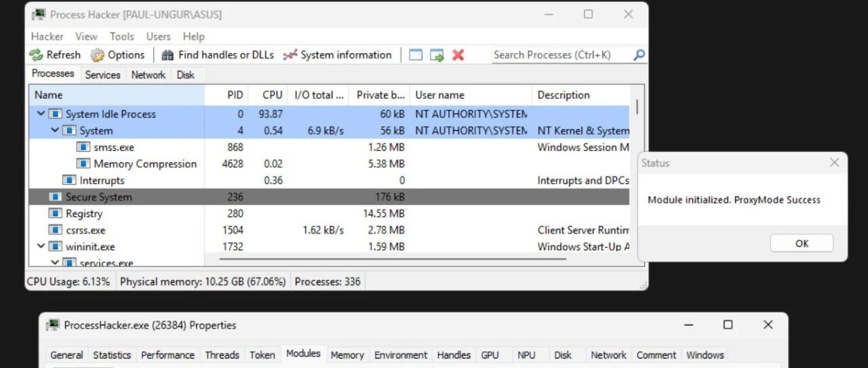Switch to the Network tab in Process Hacker
This screenshot has height=368, width=868.
(148, 75)
